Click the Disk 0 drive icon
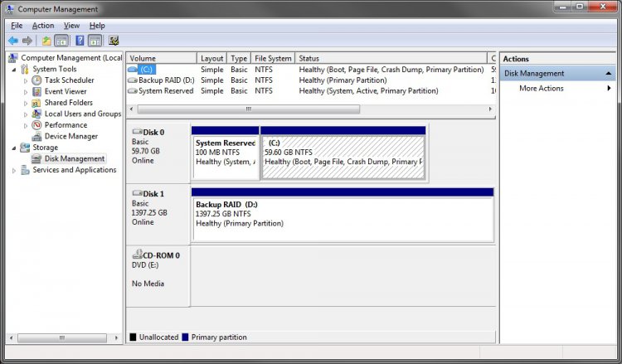The width and height of the screenshot is (622, 364). 137,132
